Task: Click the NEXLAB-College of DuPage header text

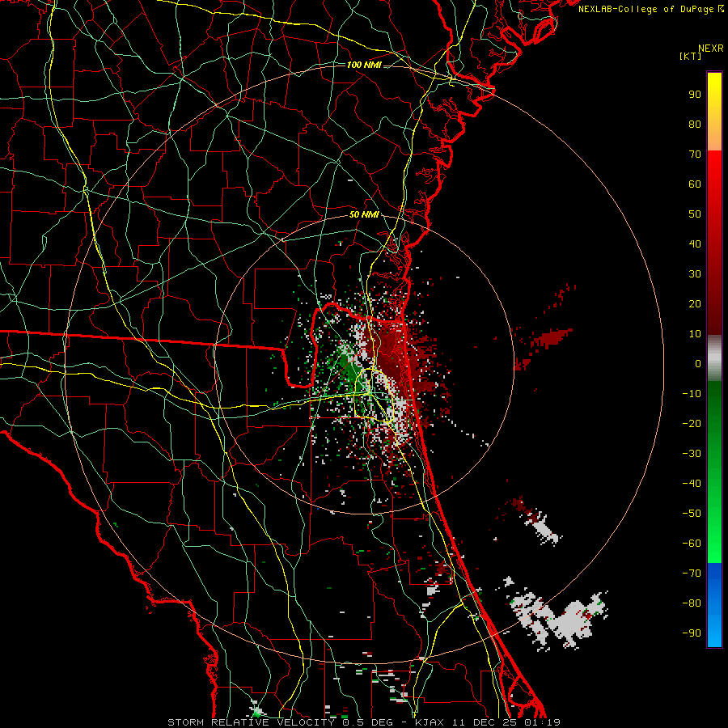Action: pos(650,9)
